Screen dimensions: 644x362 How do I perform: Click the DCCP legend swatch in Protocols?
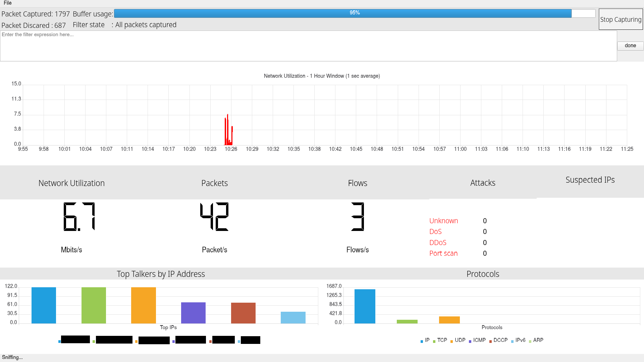pyautogui.click(x=490, y=342)
